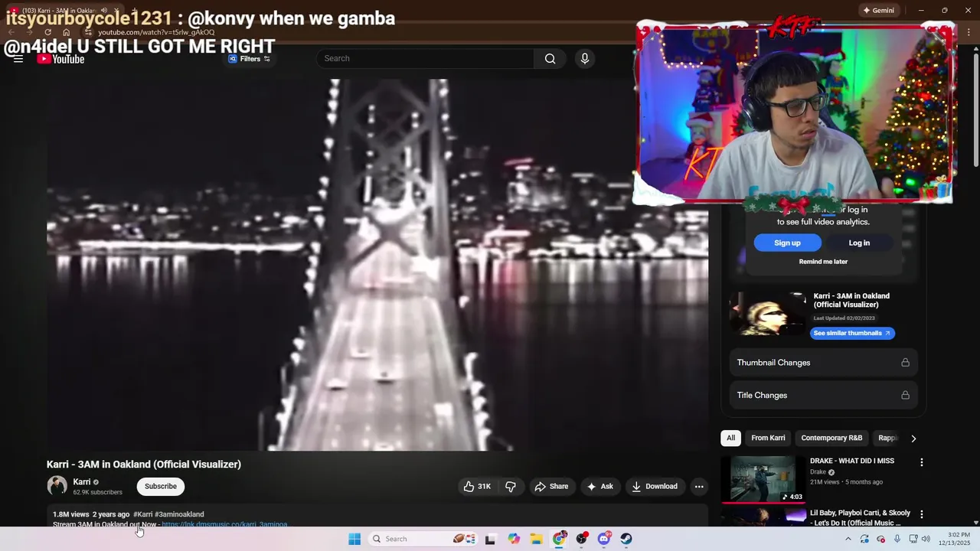Show more chips with right arrow
Viewport: 980px width, 551px height.
pyautogui.click(x=913, y=439)
